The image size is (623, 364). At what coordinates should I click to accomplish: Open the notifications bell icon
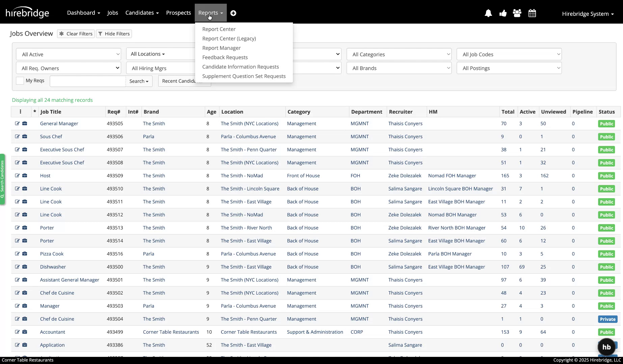pyautogui.click(x=488, y=13)
